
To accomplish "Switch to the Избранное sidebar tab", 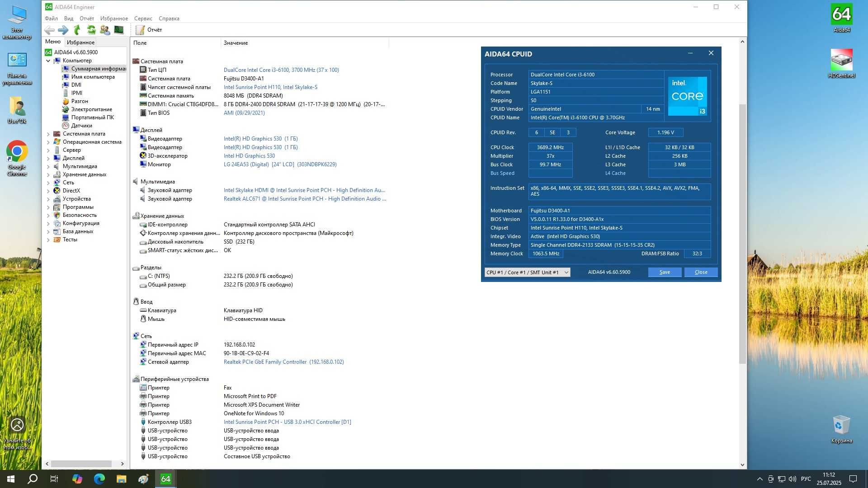I will click(80, 42).
